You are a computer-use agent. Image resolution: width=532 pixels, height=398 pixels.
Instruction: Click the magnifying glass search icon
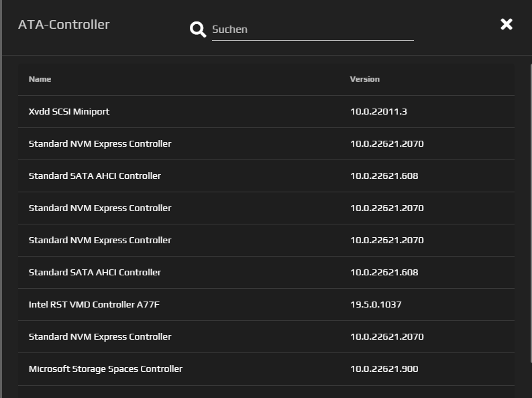198,29
